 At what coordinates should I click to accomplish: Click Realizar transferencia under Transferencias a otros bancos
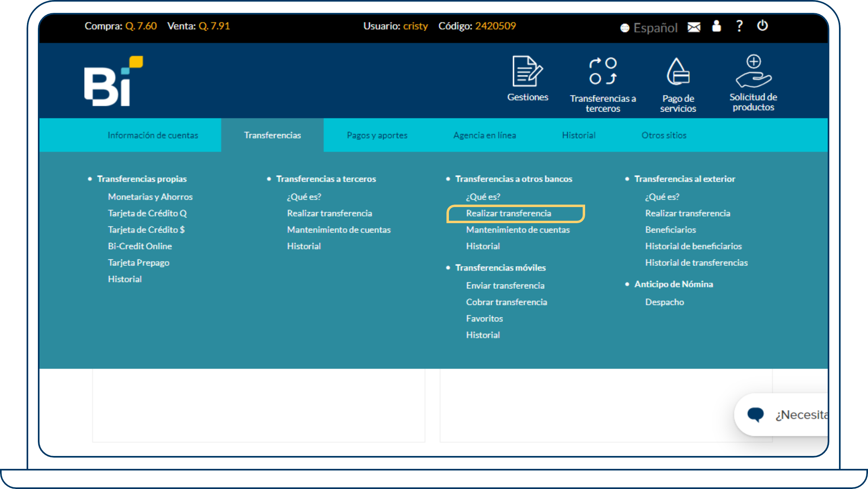point(509,213)
